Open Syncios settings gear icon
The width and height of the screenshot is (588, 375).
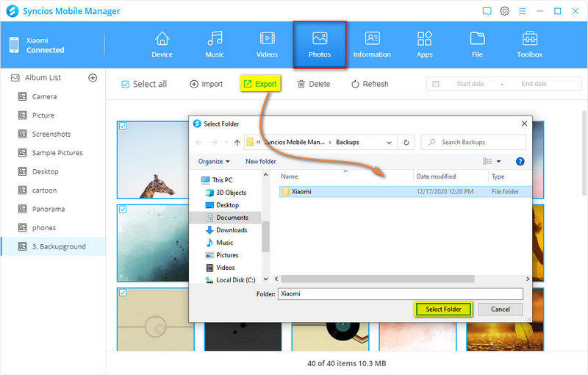pyautogui.click(x=505, y=11)
